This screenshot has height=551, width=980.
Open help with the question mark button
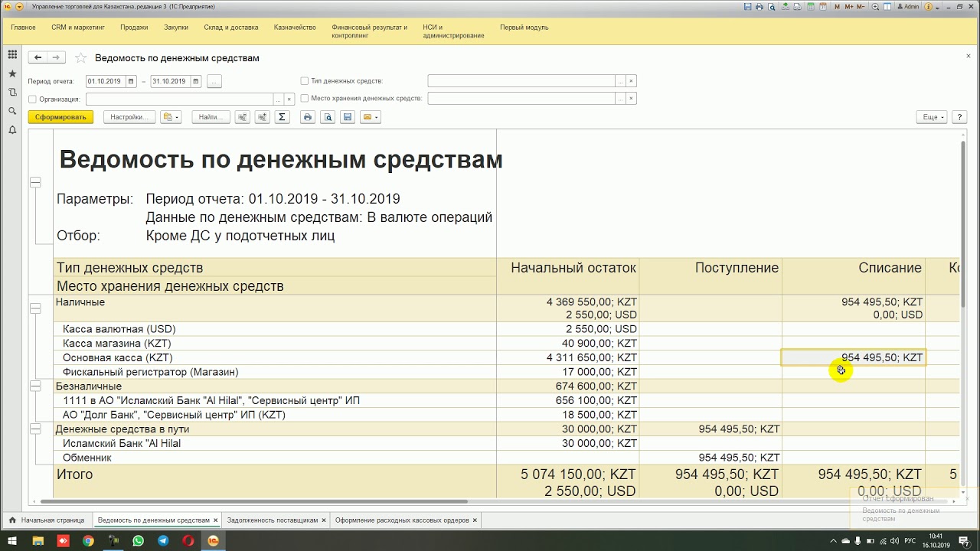(959, 117)
